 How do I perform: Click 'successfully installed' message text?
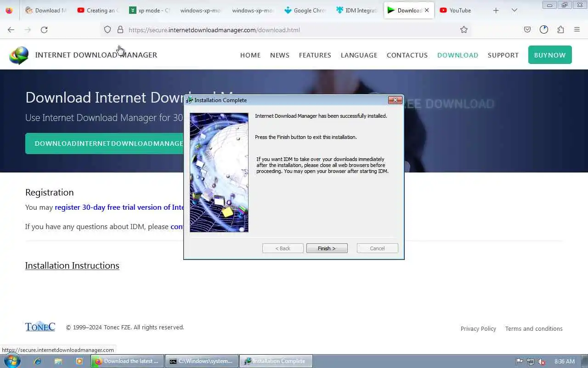(321, 116)
